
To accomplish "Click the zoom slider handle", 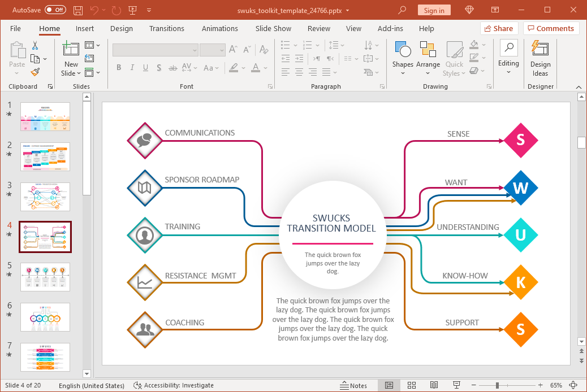I will [x=497, y=385].
